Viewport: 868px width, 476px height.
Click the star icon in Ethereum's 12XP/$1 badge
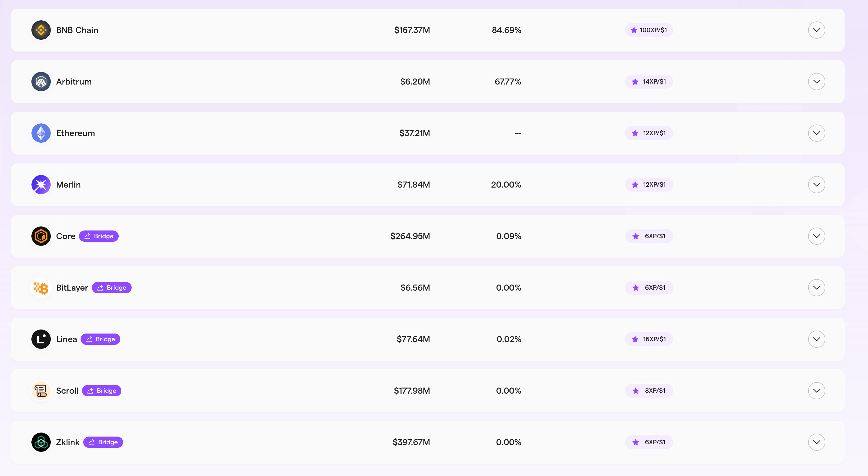pyautogui.click(x=635, y=133)
